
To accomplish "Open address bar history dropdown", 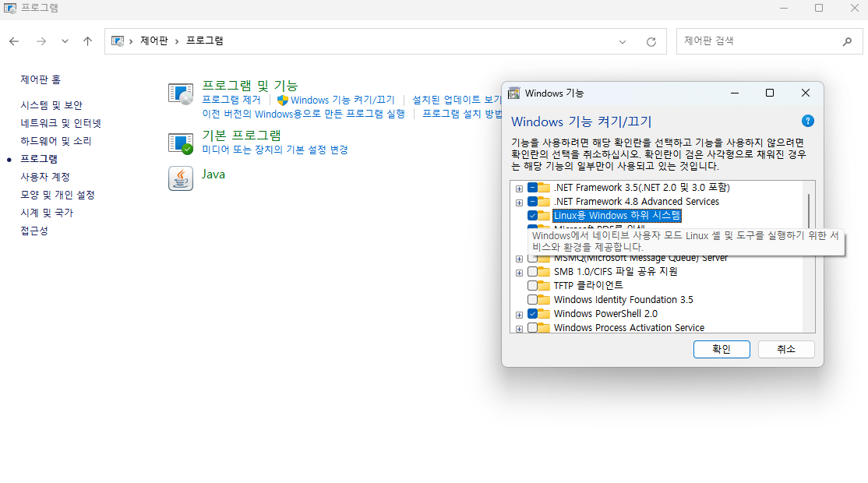I will click(x=623, y=41).
